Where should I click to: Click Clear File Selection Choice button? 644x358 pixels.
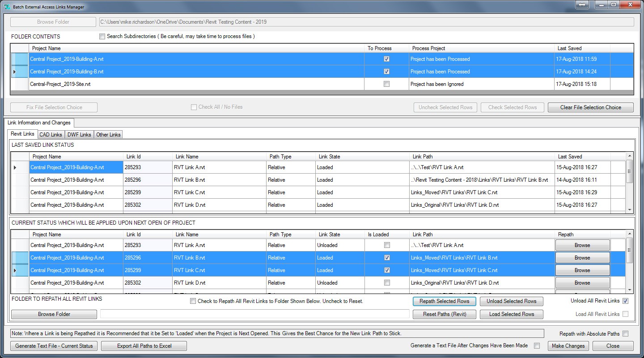click(590, 107)
